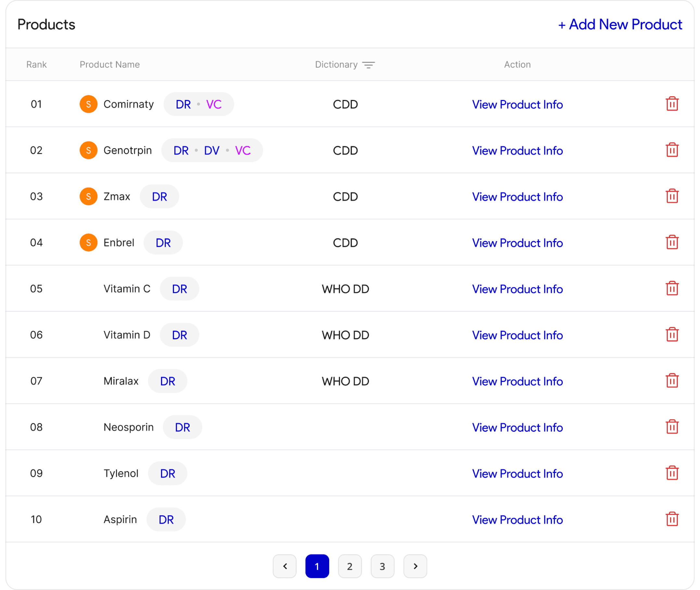This screenshot has width=700, height=590.
Task: Click the DR tag on Miralax
Action: 168,381
